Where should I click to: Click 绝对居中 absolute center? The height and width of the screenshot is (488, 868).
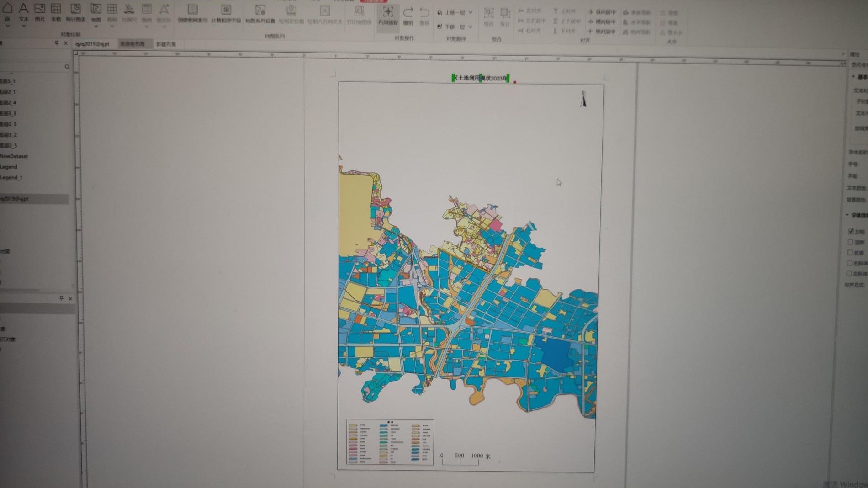tap(602, 32)
